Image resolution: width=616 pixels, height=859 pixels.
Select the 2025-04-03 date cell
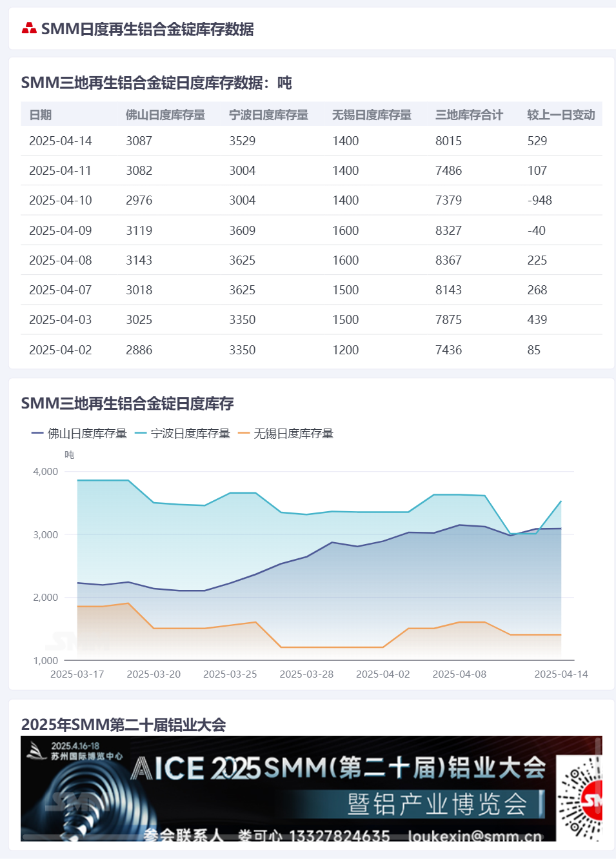(x=61, y=319)
